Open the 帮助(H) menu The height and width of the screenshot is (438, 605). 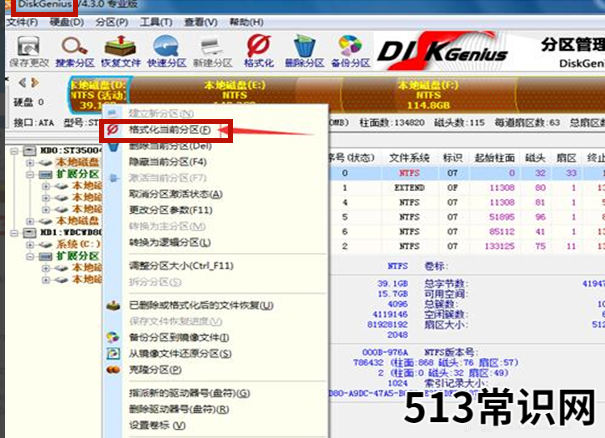[x=246, y=22]
